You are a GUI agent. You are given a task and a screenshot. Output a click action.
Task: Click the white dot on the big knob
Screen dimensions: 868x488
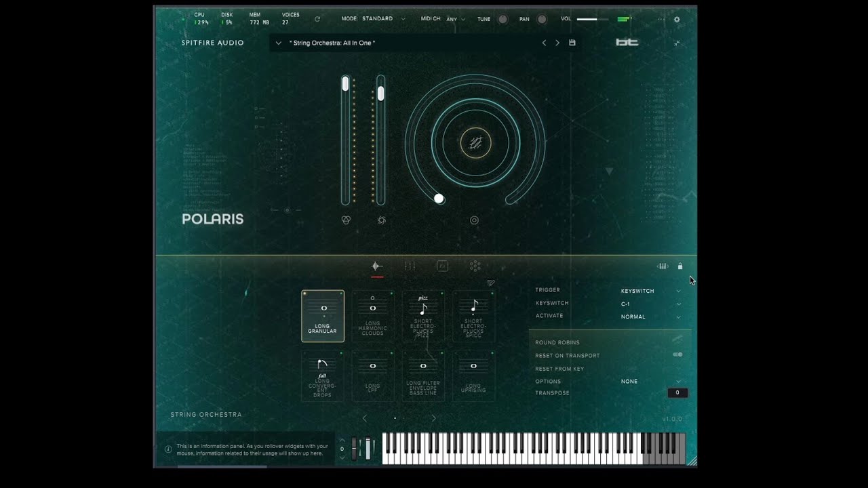pyautogui.click(x=439, y=199)
